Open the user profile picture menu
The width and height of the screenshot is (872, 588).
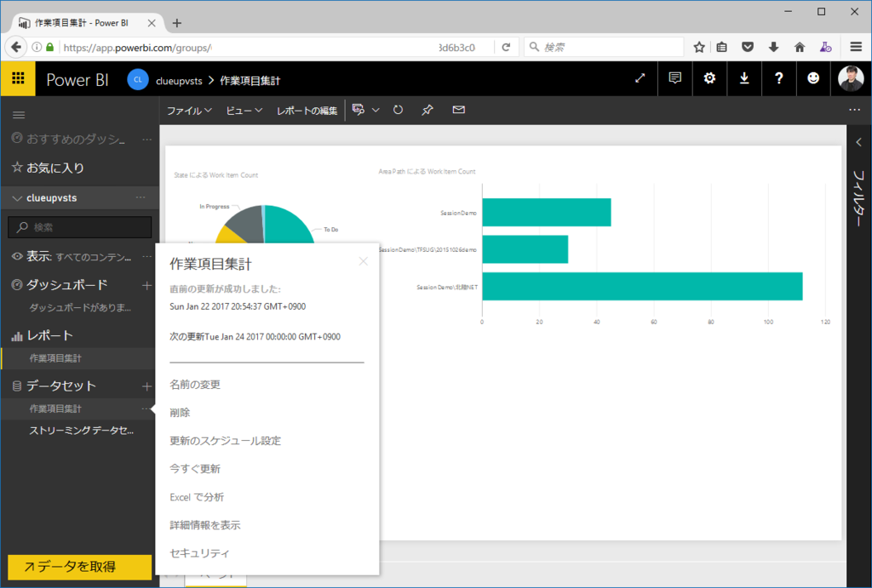(851, 78)
